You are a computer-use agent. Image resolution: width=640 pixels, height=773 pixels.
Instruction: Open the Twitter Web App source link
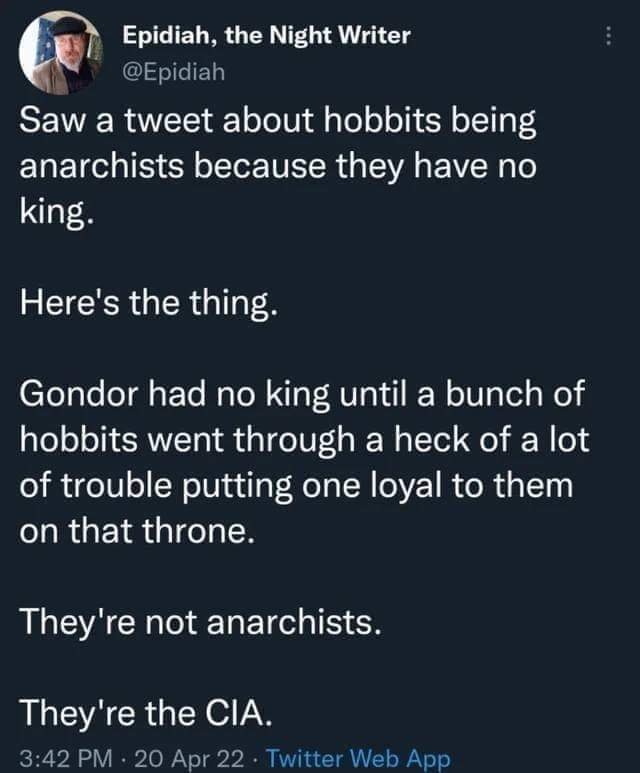pos(358,758)
